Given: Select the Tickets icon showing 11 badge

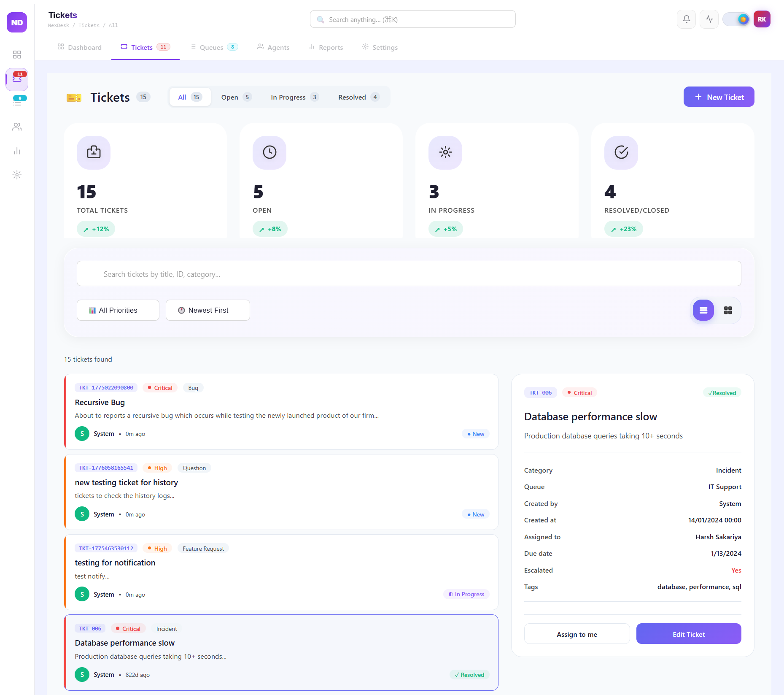Looking at the screenshot, I should pos(17,80).
